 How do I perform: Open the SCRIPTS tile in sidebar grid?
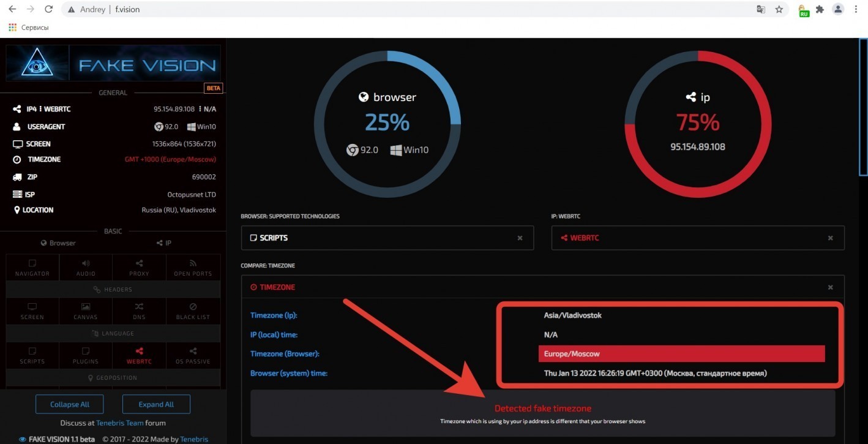(x=32, y=355)
